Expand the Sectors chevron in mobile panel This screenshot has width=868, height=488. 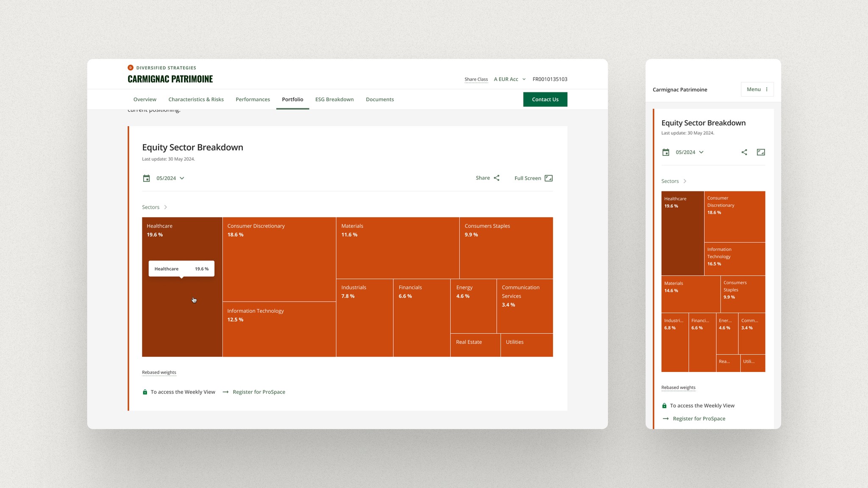pos(685,181)
